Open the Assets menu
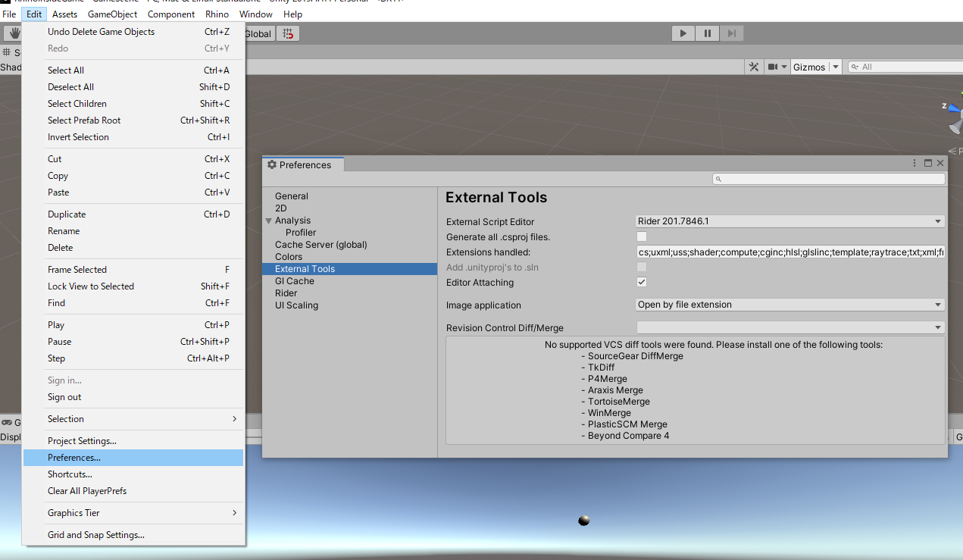This screenshot has height=560, width=963. [65, 14]
